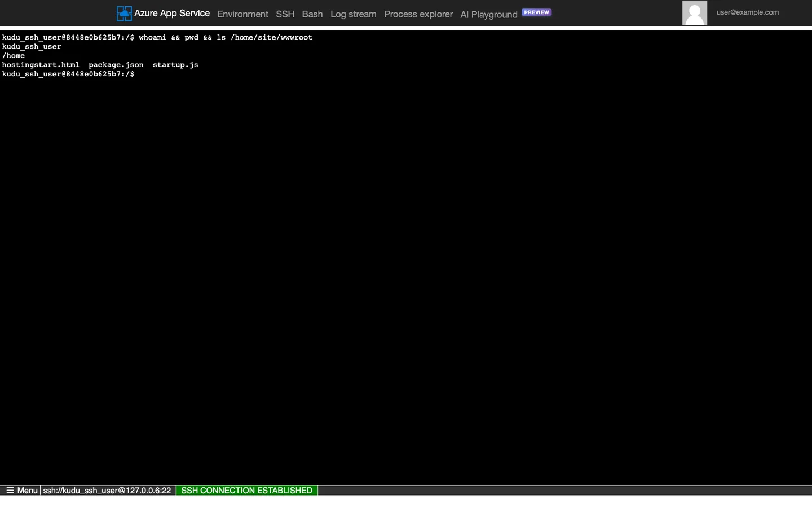Click the SSH CONNECTION ESTABLISHED status
The image size is (812, 508).
(x=247, y=491)
